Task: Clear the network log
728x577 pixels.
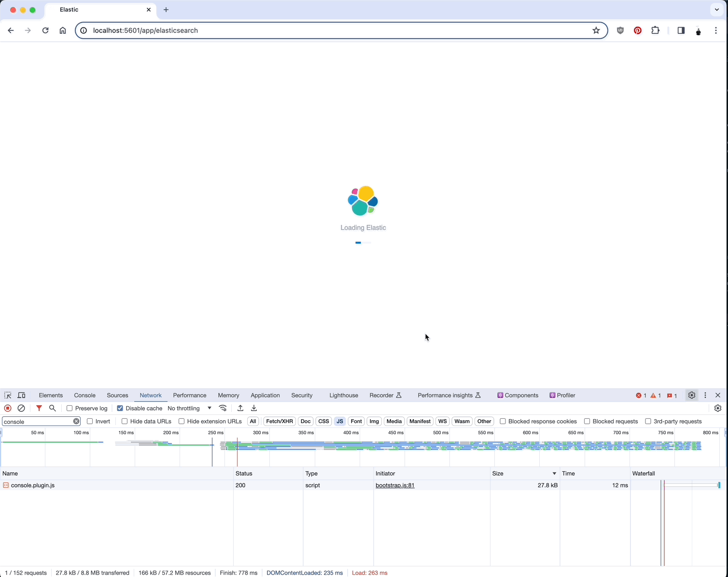Action: pyautogui.click(x=21, y=408)
